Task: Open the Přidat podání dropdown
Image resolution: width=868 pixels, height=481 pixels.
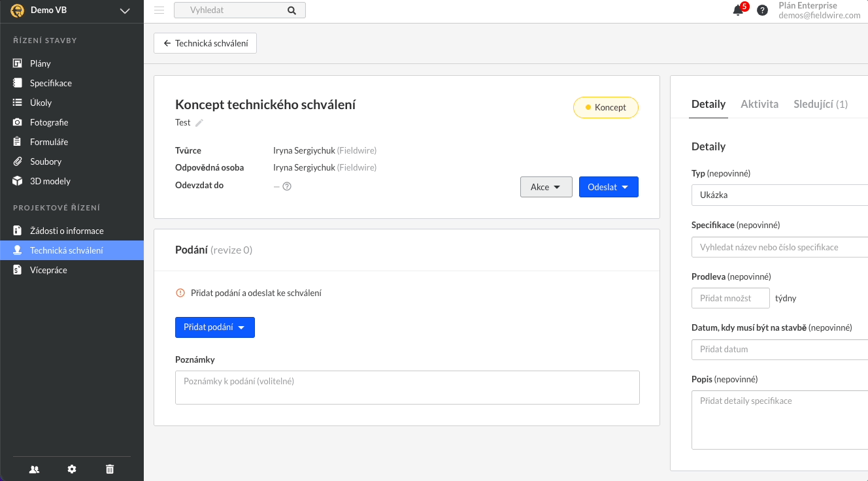Action: (215, 327)
